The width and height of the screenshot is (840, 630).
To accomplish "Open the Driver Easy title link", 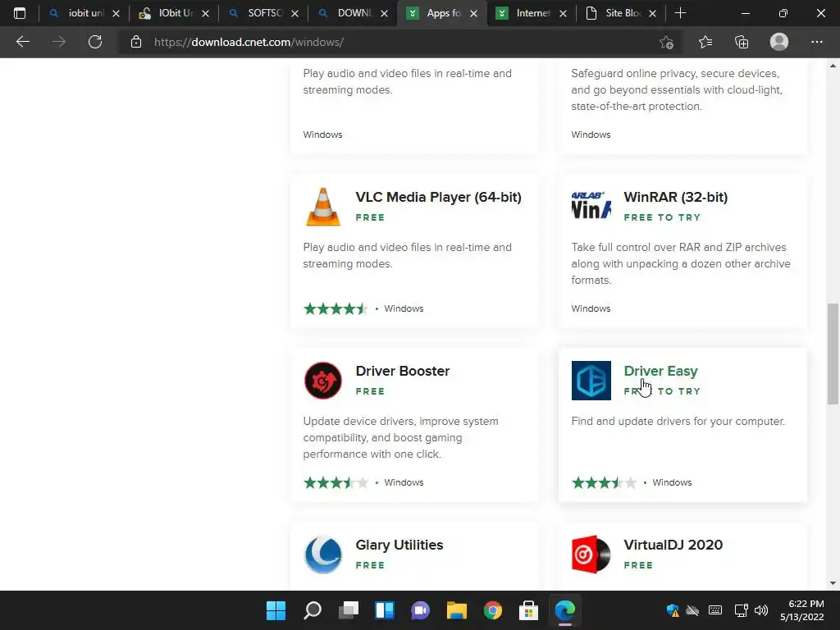I will 660,371.
